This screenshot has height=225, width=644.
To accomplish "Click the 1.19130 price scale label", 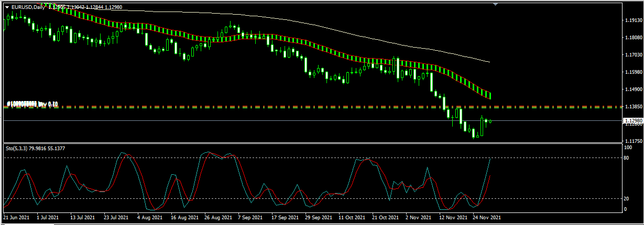I will [634, 20].
